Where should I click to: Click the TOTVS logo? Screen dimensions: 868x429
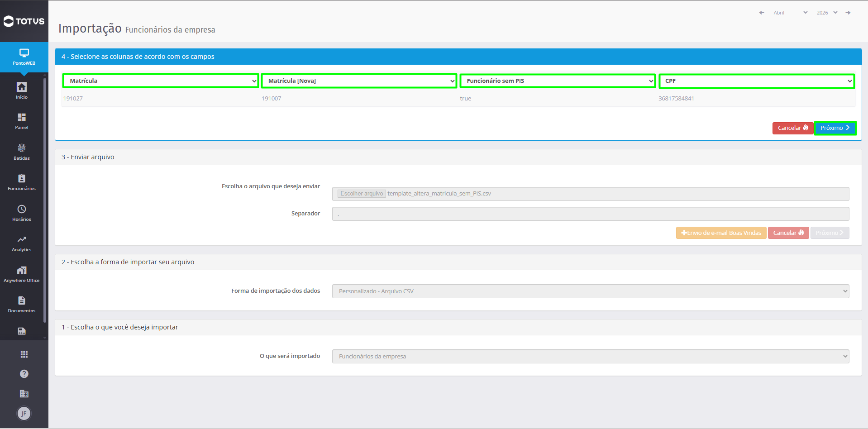pos(24,21)
